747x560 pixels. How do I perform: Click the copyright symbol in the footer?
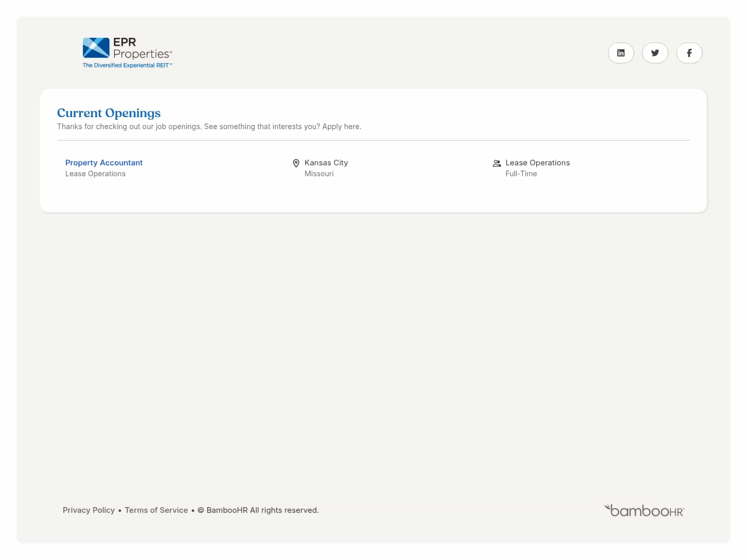201,510
